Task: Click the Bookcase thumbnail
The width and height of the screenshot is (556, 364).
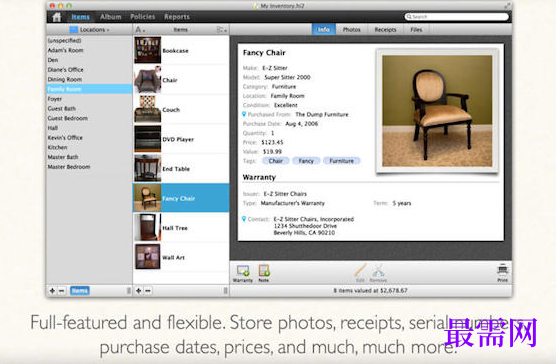Action: click(148, 50)
